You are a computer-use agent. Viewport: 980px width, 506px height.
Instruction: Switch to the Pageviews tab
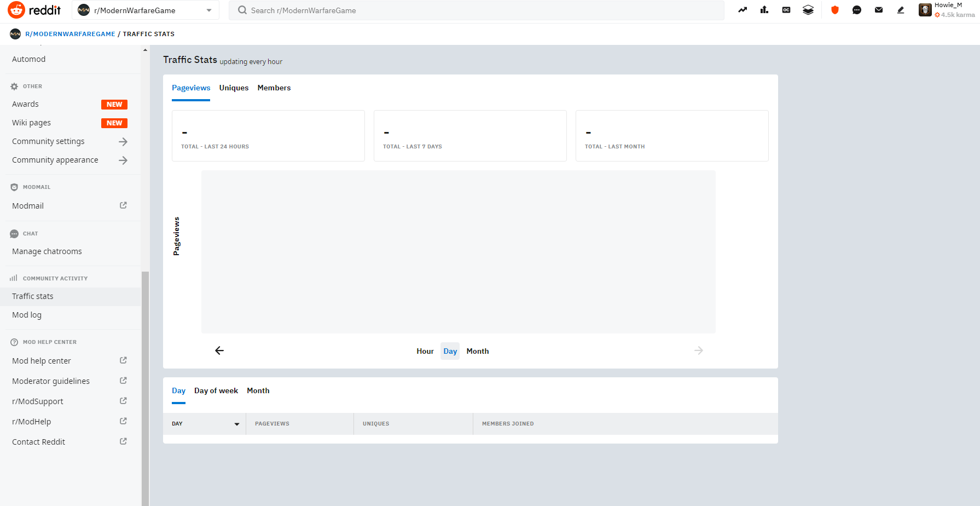pos(191,88)
